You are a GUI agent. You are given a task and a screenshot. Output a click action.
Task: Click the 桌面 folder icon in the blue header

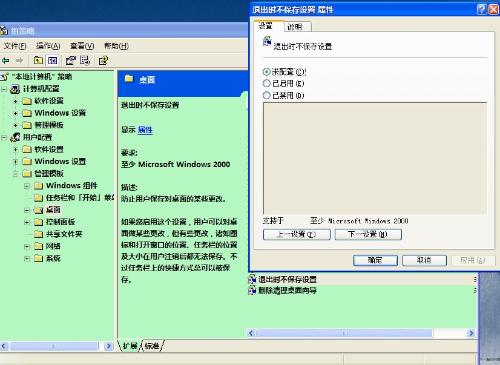129,79
